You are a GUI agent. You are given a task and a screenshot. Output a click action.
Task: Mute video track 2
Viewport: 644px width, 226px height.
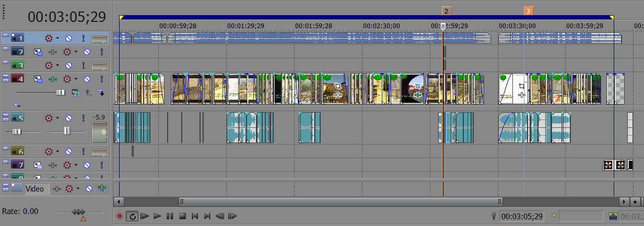tap(87, 52)
